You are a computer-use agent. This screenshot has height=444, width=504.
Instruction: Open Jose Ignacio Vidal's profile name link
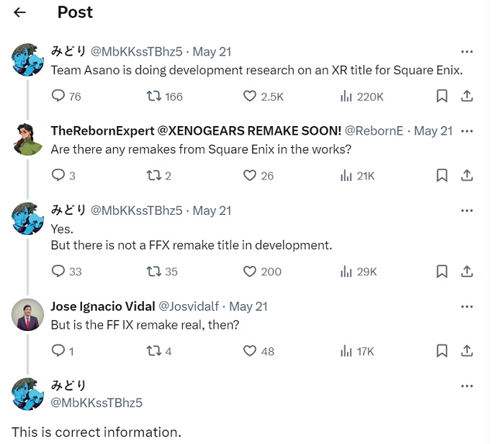103,306
